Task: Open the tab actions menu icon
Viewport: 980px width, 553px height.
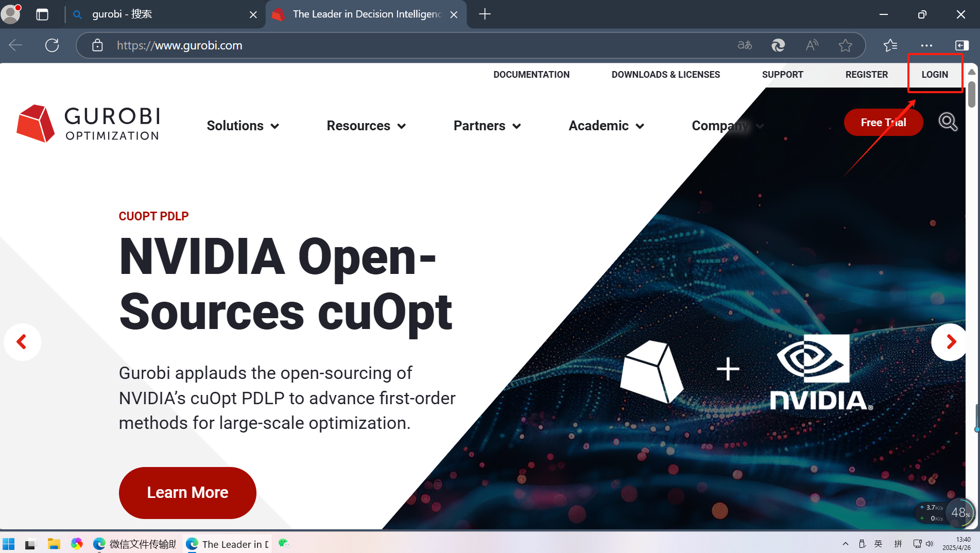Action: 42,14
